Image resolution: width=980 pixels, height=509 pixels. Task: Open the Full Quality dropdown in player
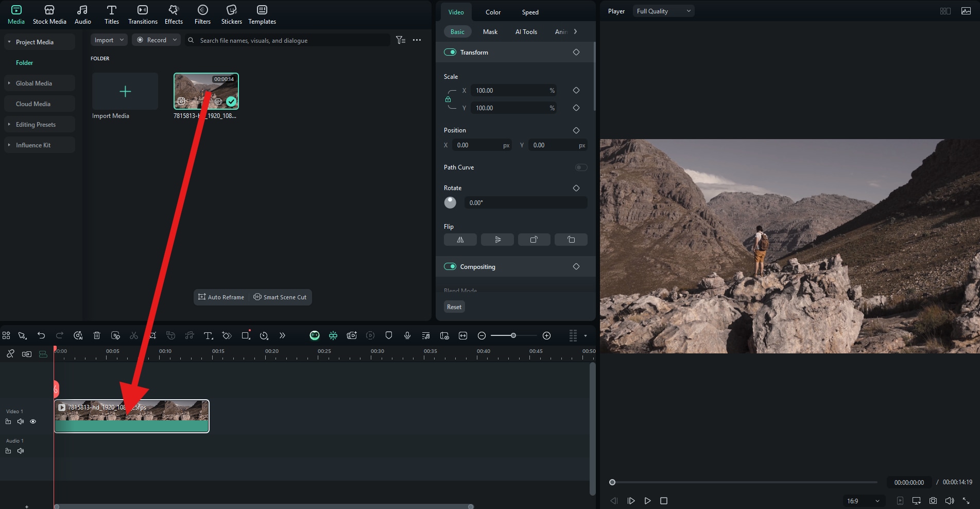click(x=663, y=11)
